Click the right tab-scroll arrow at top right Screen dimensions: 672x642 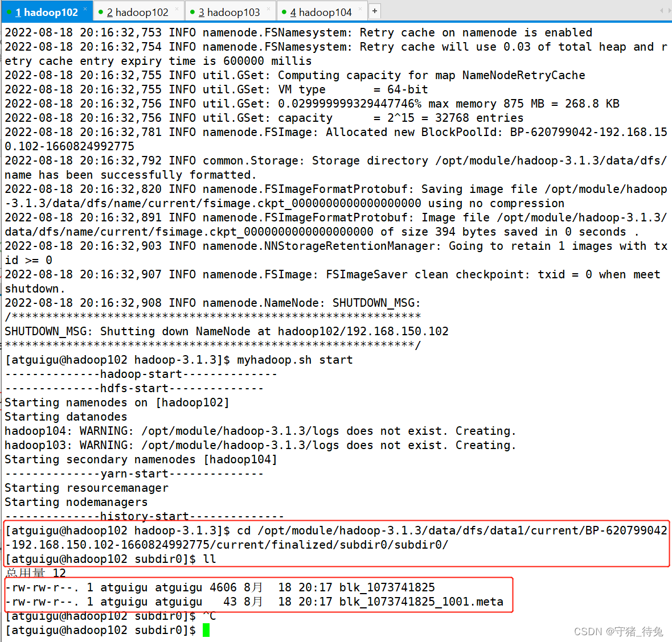670,10
